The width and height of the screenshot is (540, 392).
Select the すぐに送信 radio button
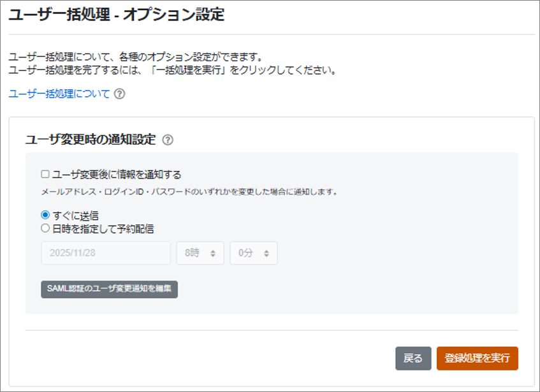[x=45, y=215]
